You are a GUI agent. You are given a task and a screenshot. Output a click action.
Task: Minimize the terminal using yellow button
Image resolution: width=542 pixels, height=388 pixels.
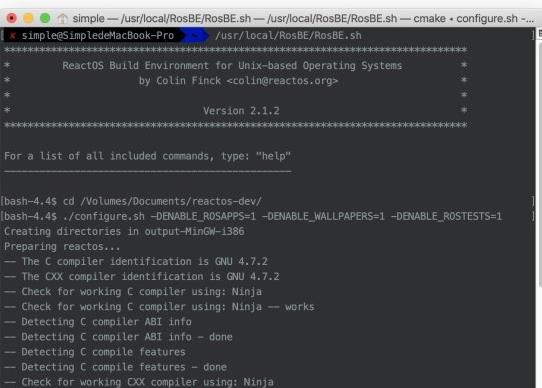click(x=28, y=18)
